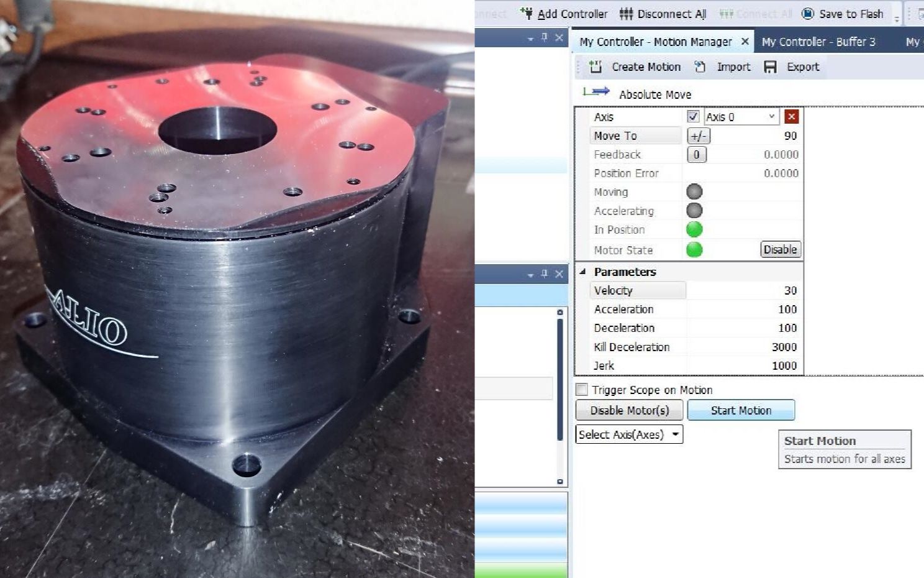Click the Velocity parameter label
Image resolution: width=924 pixels, height=578 pixels.
point(613,290)
